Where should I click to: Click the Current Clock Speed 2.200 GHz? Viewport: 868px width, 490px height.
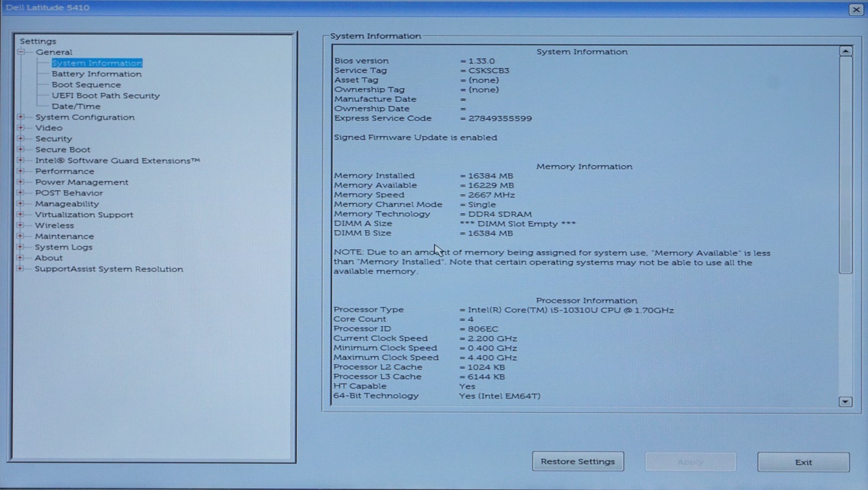tap(492, 339)
